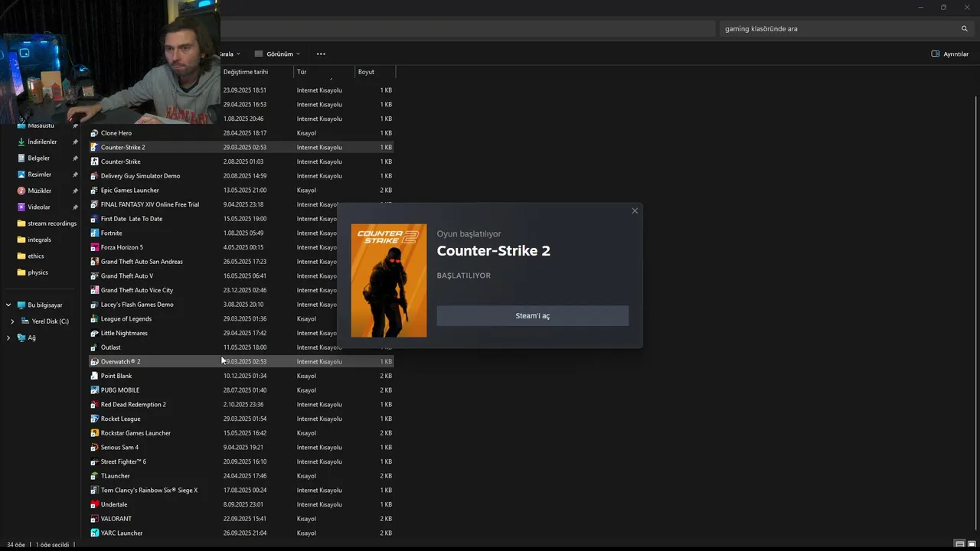The image size is (980, 551).
Task: Close the Counter-Strike 2 launch dialog
Action: click(x=635, y=211)
